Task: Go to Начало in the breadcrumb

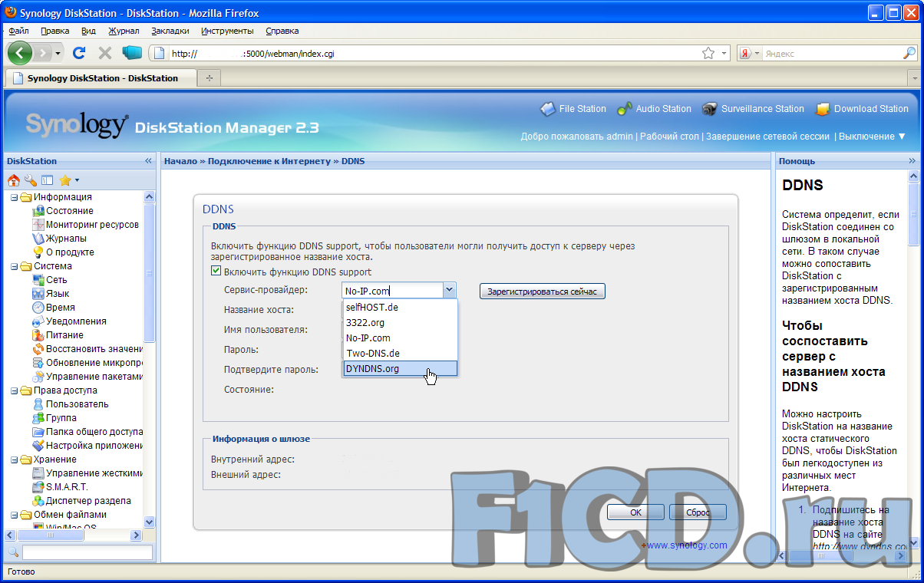Action: pos(182,161)
